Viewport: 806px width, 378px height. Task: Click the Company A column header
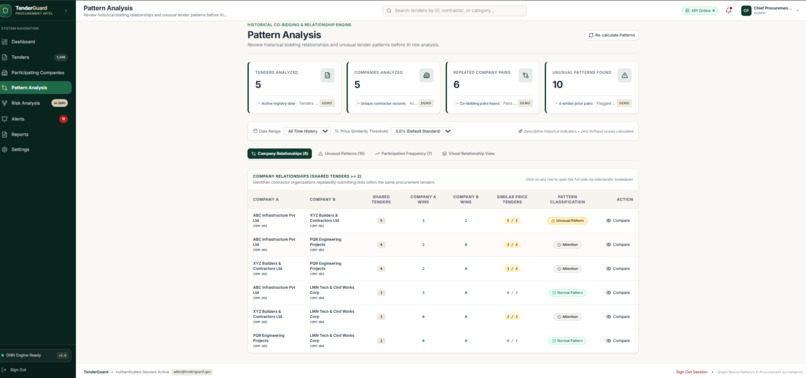tap(266, 200)
